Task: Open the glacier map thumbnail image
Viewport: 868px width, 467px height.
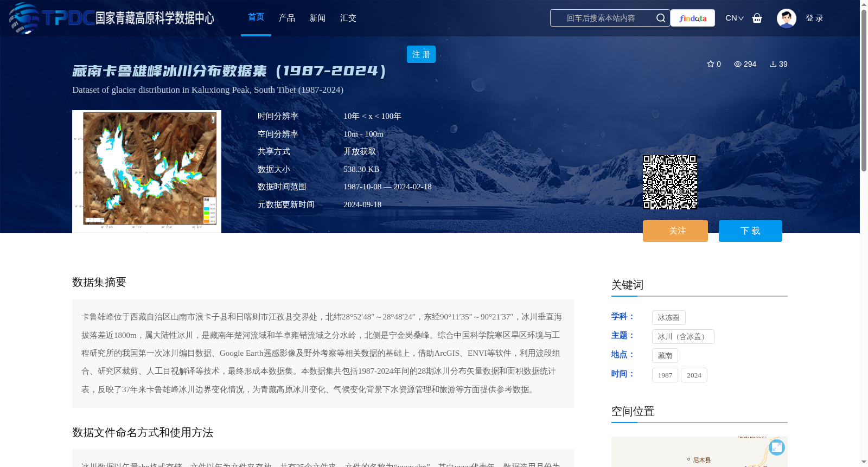Action: tap(146, 171)
